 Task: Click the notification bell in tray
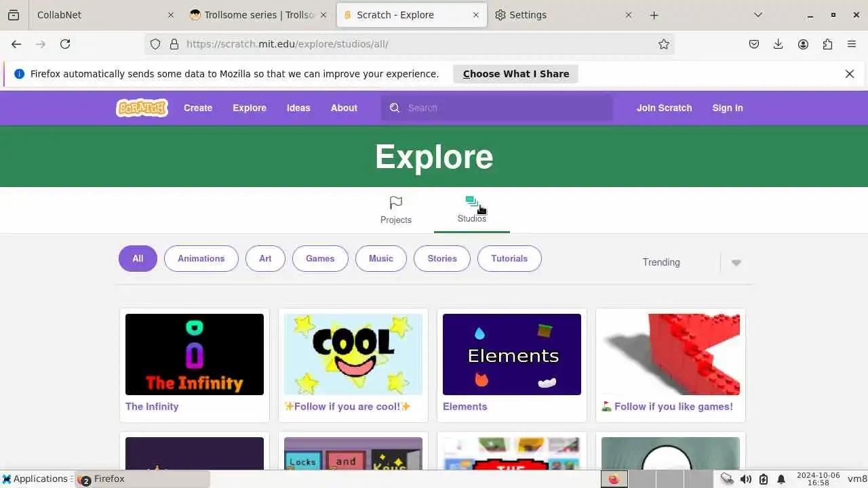point(781,479)
